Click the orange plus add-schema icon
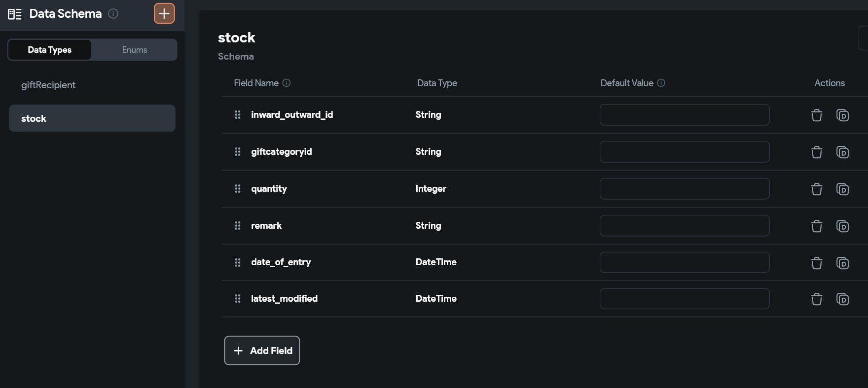This screenshot has width=868, height=388. [164, 14]
